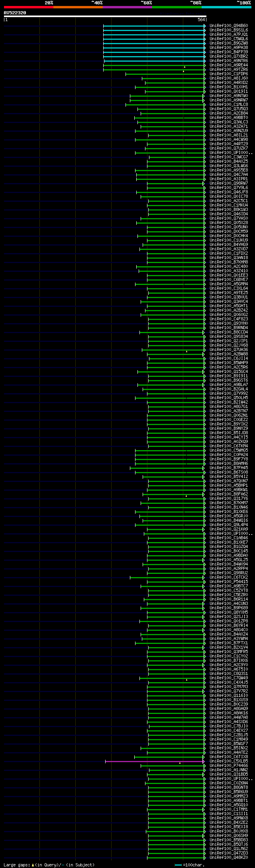Viewport: 255px width, 868px height.
Task: Open hit UniRef100_B4FP39
Action: point(229,52)
